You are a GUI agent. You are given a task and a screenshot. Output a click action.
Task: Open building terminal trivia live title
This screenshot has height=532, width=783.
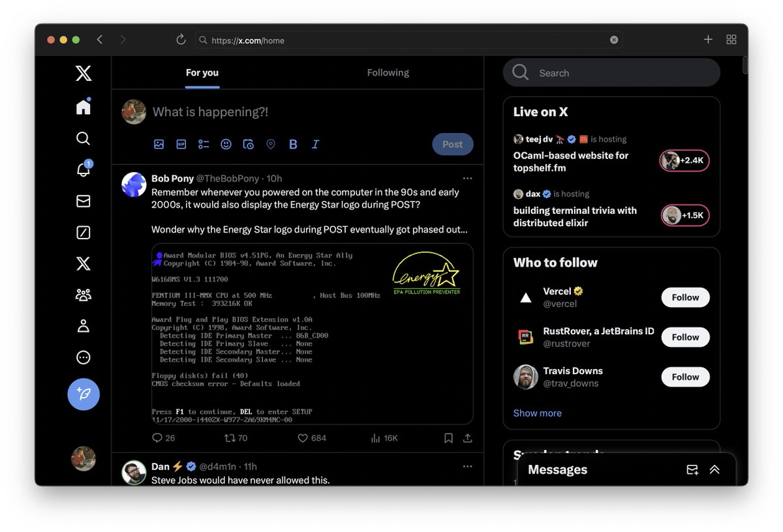tap(575, 216)
